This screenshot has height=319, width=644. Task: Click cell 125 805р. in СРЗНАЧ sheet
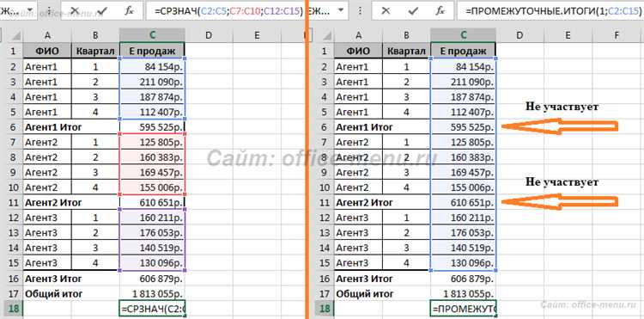point(152,142)
